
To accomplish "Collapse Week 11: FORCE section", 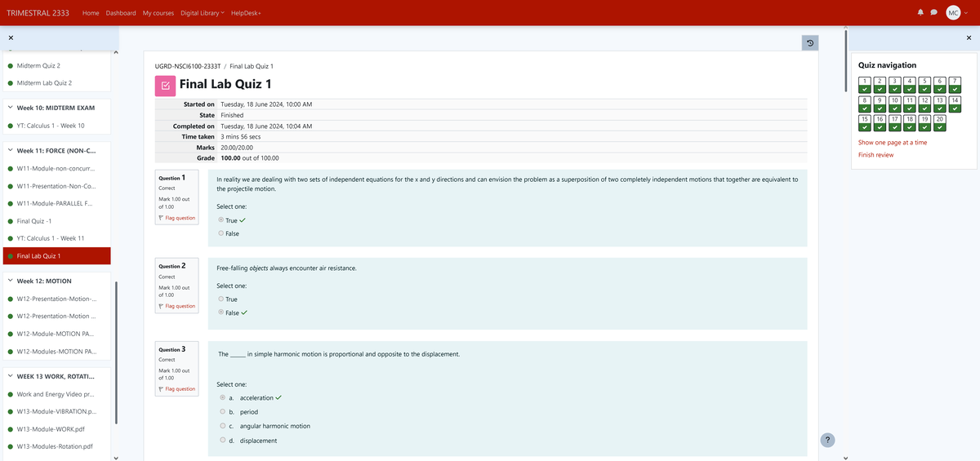I will click(x=9, y=150).
